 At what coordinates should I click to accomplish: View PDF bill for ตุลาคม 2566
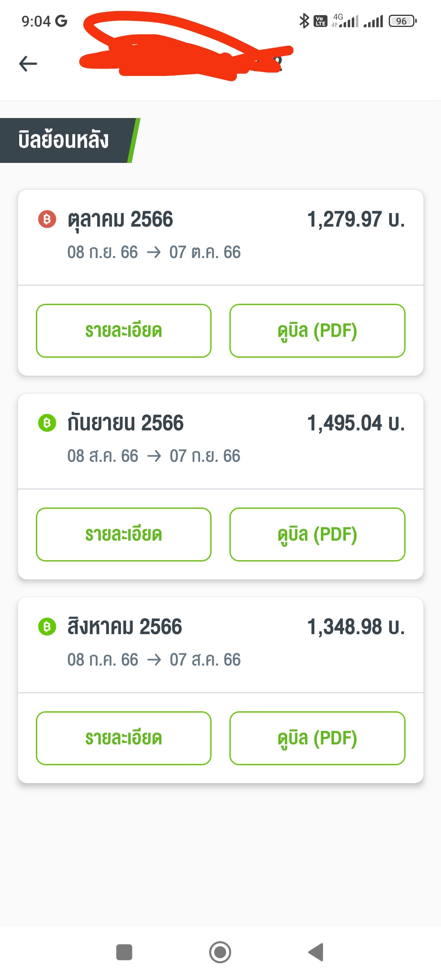[x=317, y=331]
